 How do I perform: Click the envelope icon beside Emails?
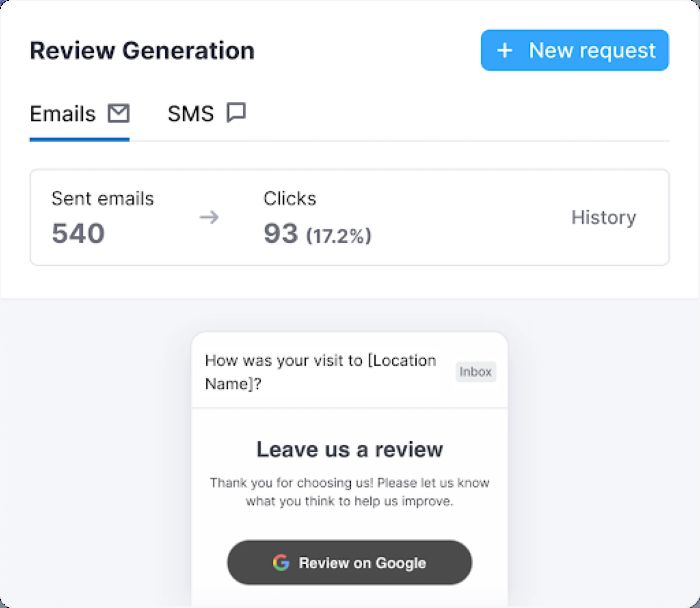click(x=118, y=113)
